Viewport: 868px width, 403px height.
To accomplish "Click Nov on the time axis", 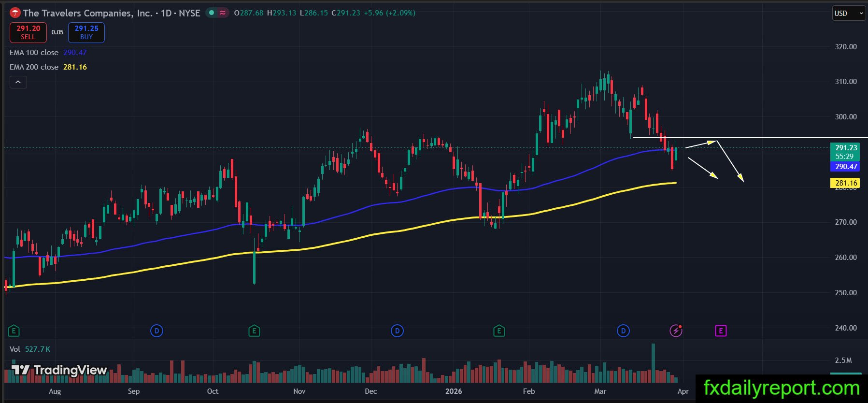I will point(299,391).
